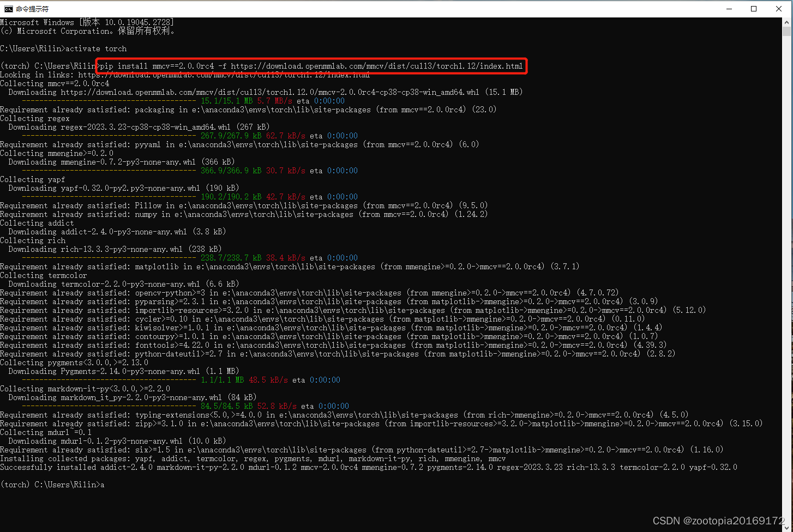Click 'Downloading markdown_it_py-2.2.0' line
Image resolution: width=793 pixels, height=532 pixels.
(133, 397)
